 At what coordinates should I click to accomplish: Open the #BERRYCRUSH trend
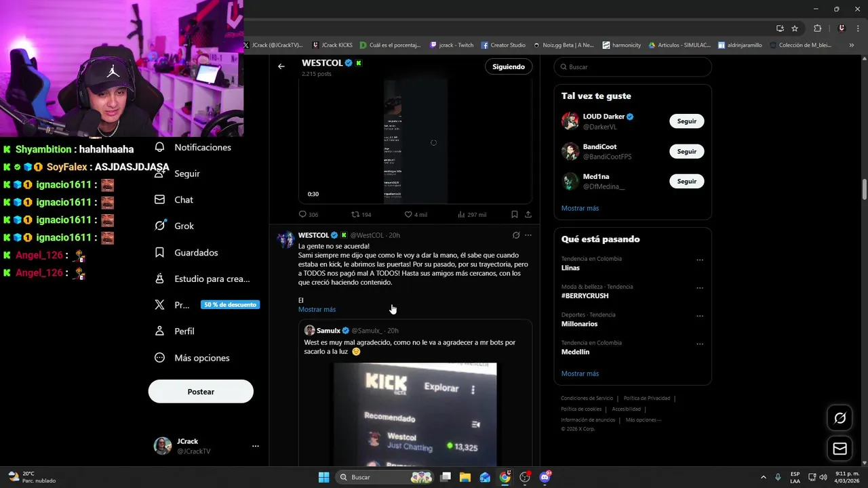(585, 296)
